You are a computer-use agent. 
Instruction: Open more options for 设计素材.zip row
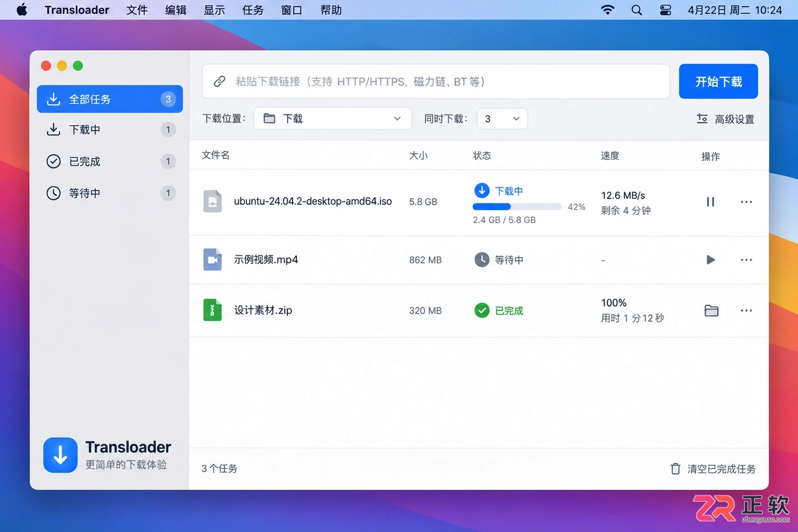point(746,311)
